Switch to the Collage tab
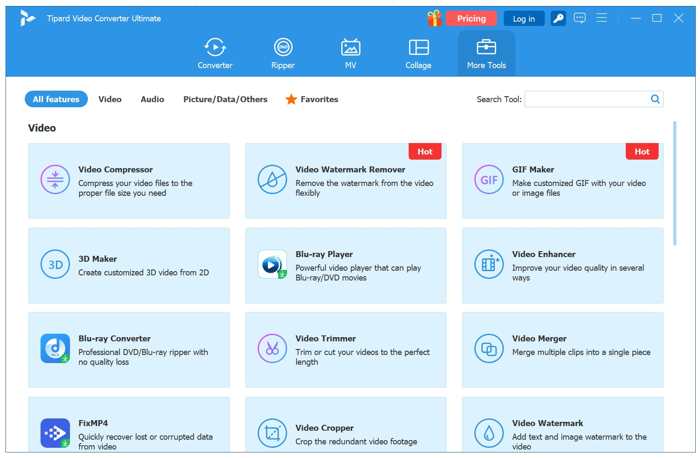The width and height of the screenshot is (700, 458). click(x=418, y=53)
